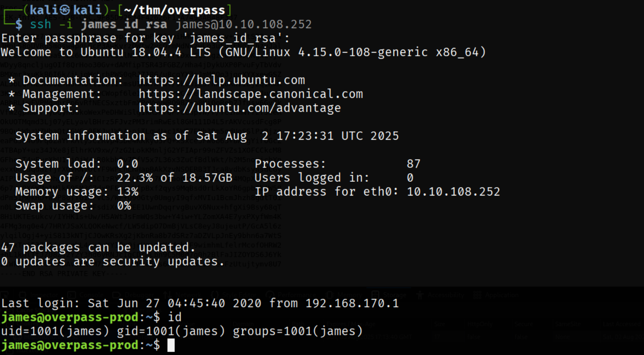Open the landscape.canonical.com management link

coord(251,94)
